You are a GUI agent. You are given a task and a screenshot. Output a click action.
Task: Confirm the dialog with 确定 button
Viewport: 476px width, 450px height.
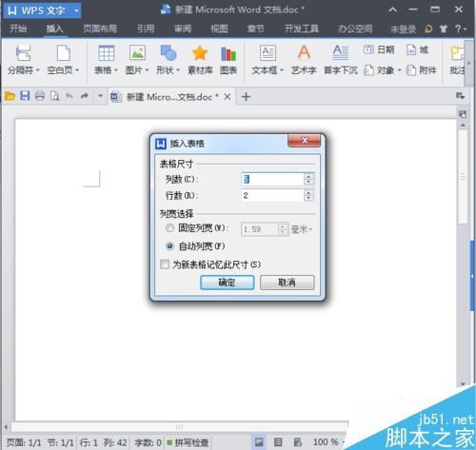click(228, 283)
